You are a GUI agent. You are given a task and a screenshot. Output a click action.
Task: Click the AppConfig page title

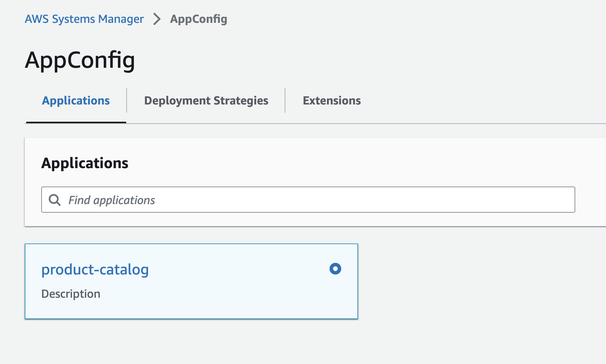click(80, 60)
